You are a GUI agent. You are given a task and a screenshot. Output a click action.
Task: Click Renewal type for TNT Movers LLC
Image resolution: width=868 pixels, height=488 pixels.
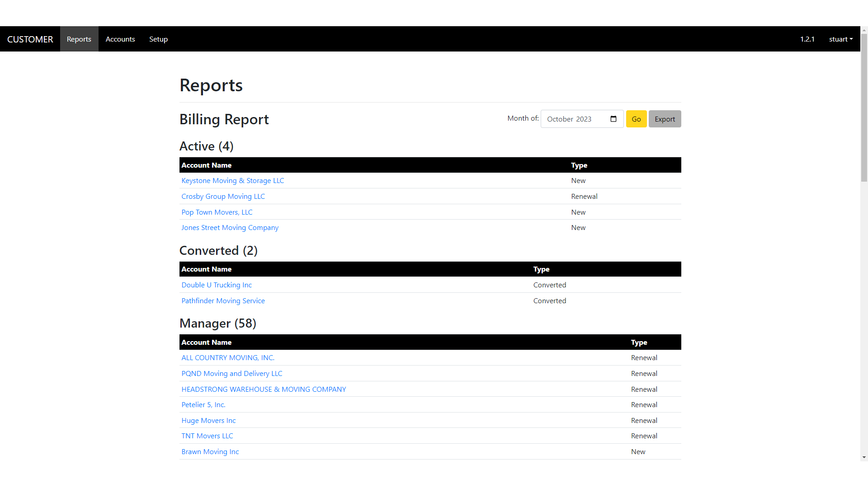tap(644, 436)
